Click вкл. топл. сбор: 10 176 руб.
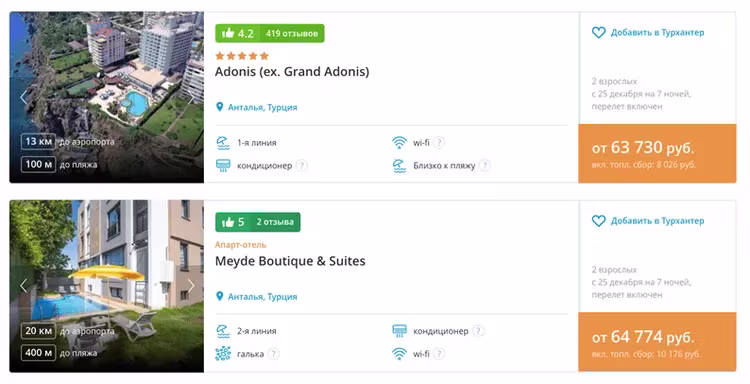Image resolution: width=750 pixels, height=384 pixels. [x=646, y=354]
